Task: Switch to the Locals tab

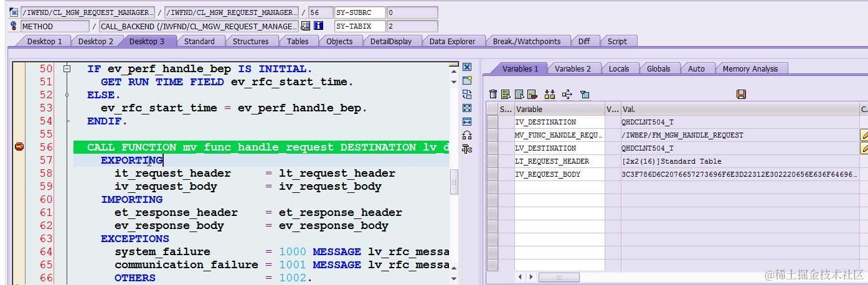Action: [619, 68]
